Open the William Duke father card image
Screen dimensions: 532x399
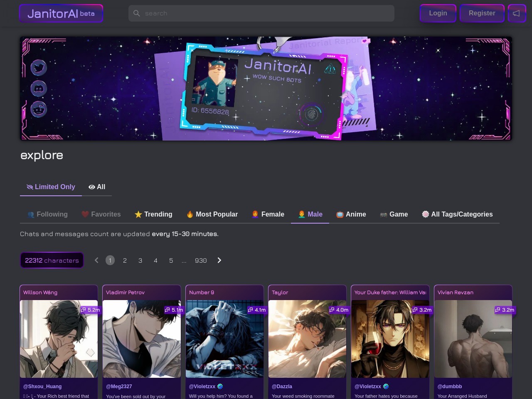tap(390, 339)
